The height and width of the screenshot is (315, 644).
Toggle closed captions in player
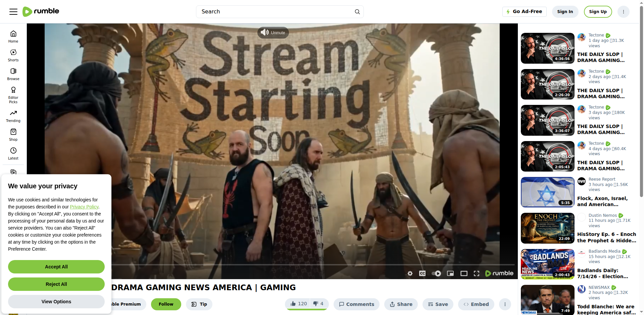pos(423,273)
